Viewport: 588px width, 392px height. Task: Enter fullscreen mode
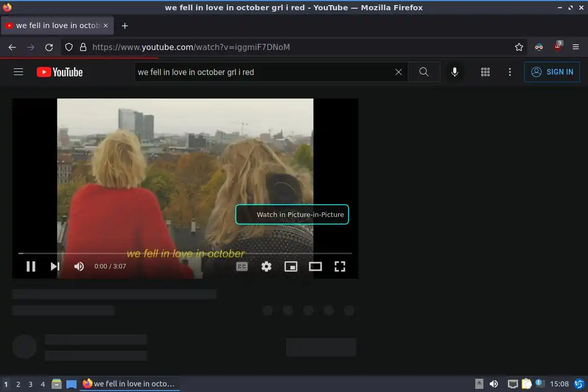[340, 266]
